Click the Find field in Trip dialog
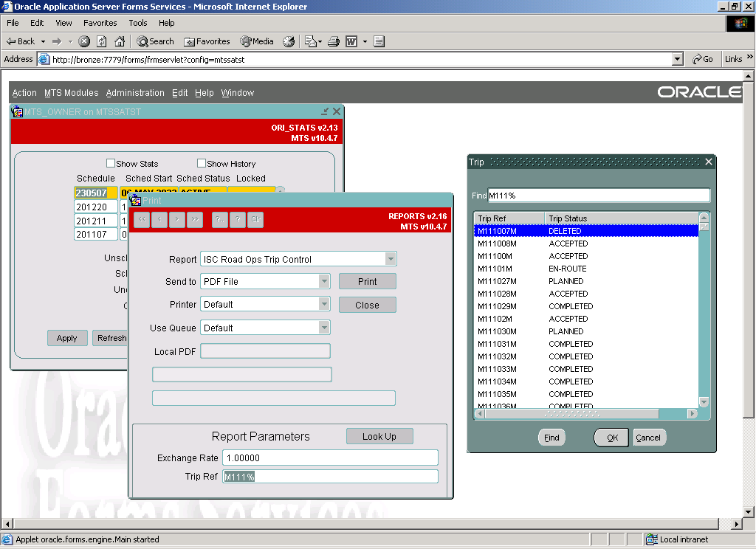The height and width of the screenshot is (549, 756). 598,196
